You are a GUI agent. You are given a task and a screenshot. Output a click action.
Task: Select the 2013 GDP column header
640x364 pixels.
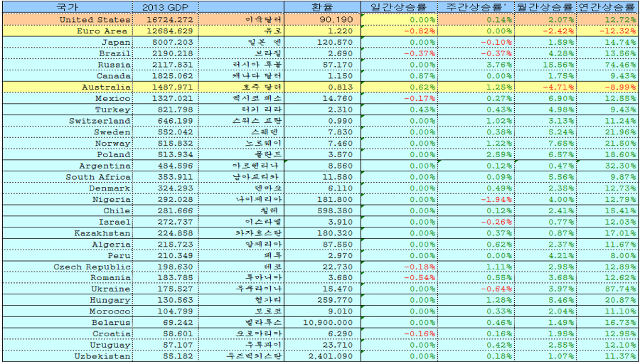click(165, 6)
